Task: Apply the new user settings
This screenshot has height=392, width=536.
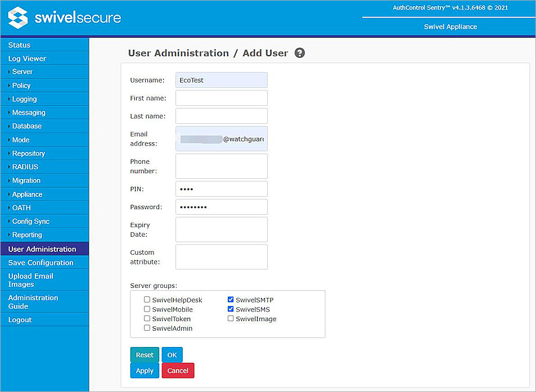Action: click(144, 370)
